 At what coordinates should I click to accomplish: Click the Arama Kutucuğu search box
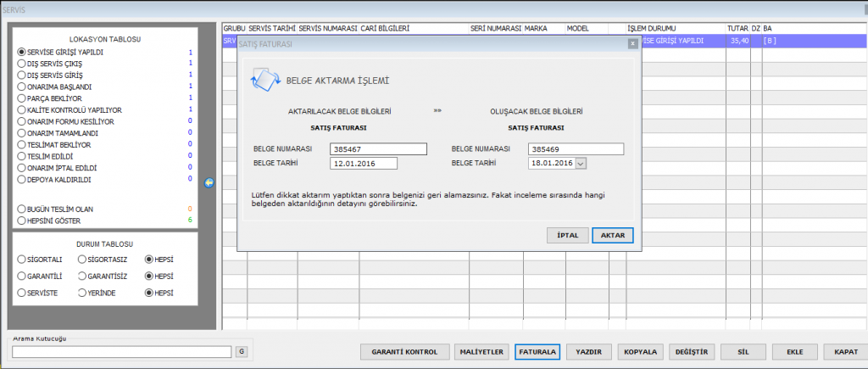tap(121, 351)
